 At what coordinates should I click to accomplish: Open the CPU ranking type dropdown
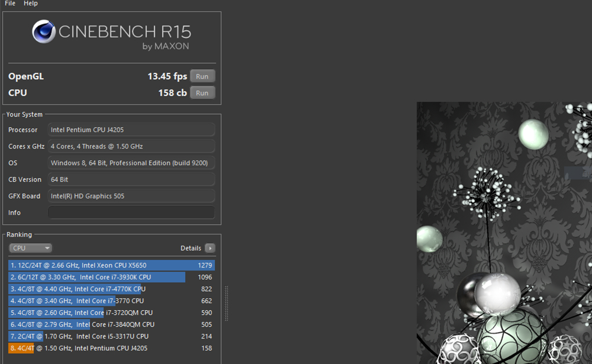(31, 248)
